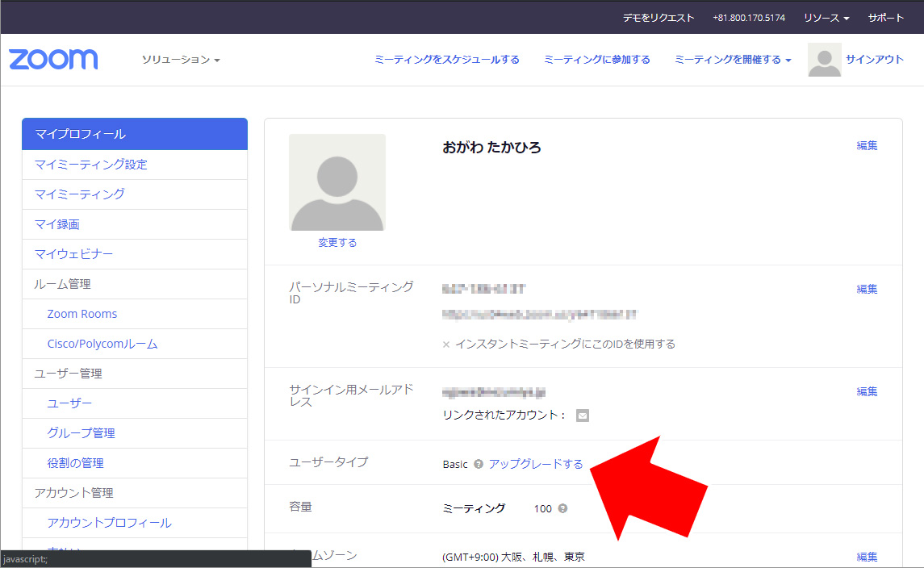Image resolution: width=924 pixels, height=568 pixels.
Task: Click ミーティングに参加する link
Action: (x=596, y=60)
